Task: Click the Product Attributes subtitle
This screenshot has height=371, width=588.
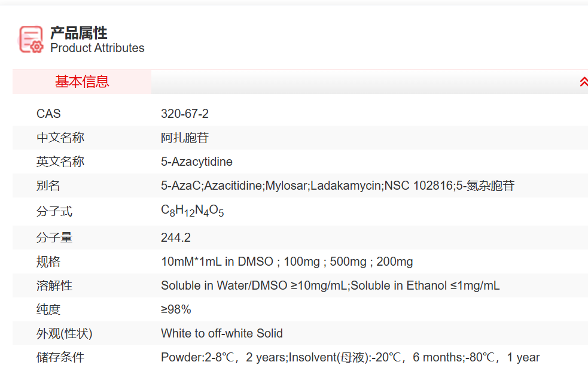Action: point(97,48)
